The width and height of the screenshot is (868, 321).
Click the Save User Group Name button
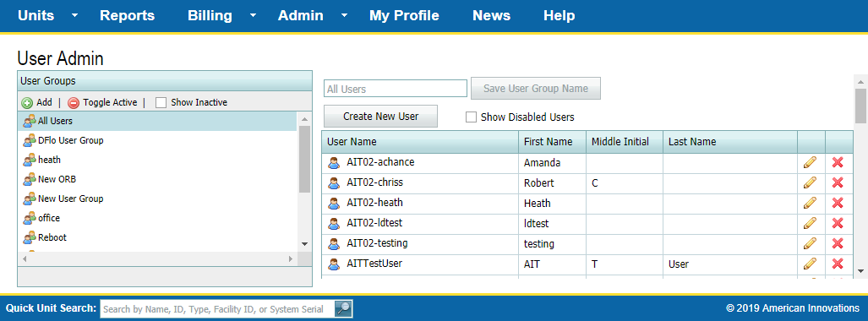536,88
